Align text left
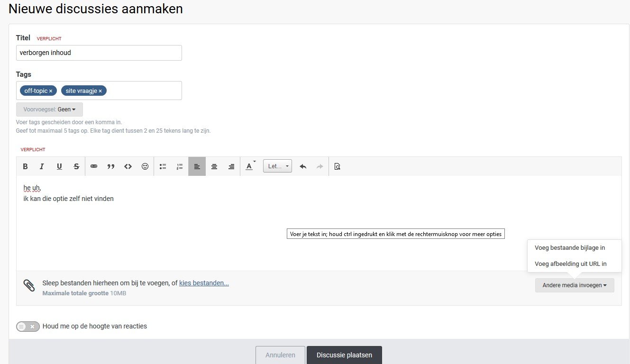The height and width of the screenshot is (364, 630). coord(197,166)
